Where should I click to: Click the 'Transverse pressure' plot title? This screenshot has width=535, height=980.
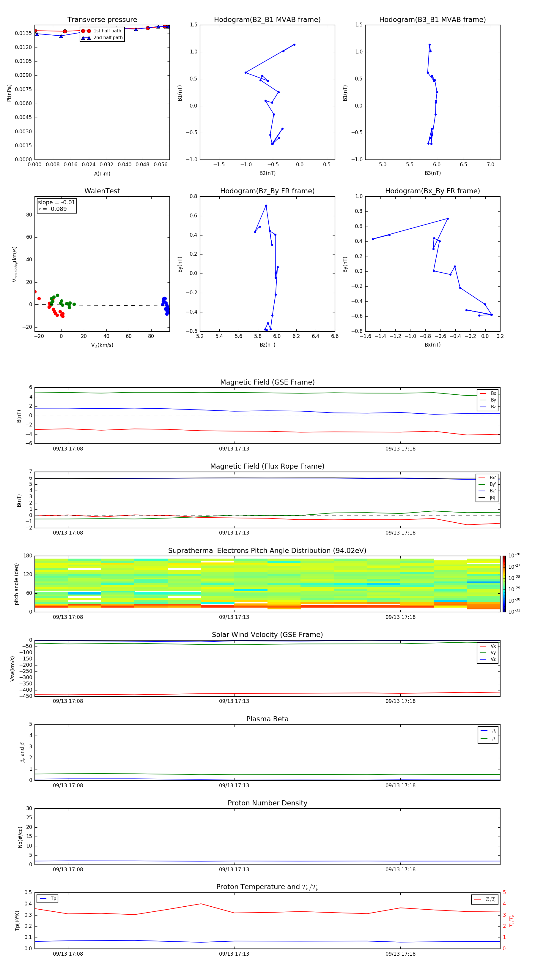click(x=102, y=19)
